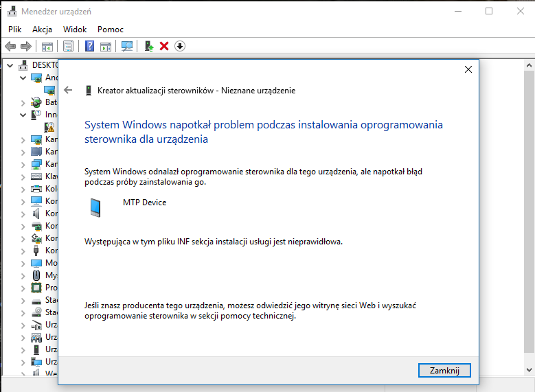Expand the Bat (batteries) tree category
The width and height of the screenshot is (535, 392).
click(x=23, y=102)
